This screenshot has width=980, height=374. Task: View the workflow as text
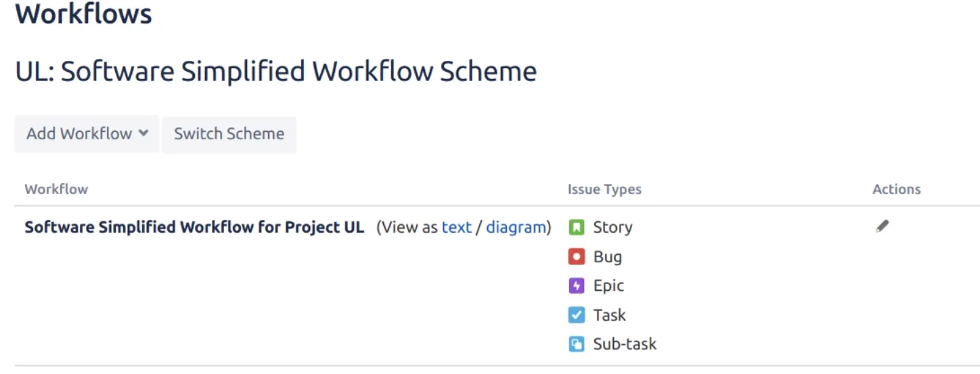pos(456,227)
